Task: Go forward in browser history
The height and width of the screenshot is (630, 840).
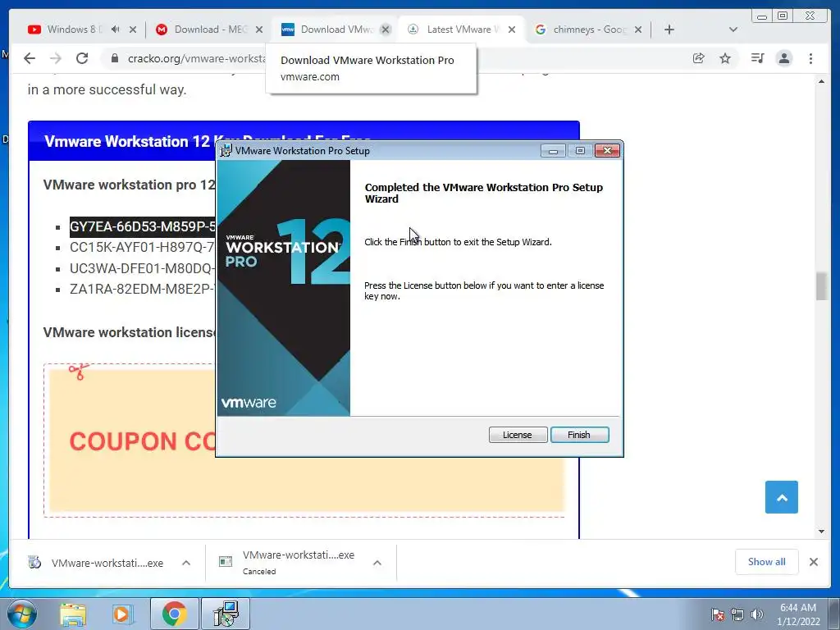Action: (56, 58)
